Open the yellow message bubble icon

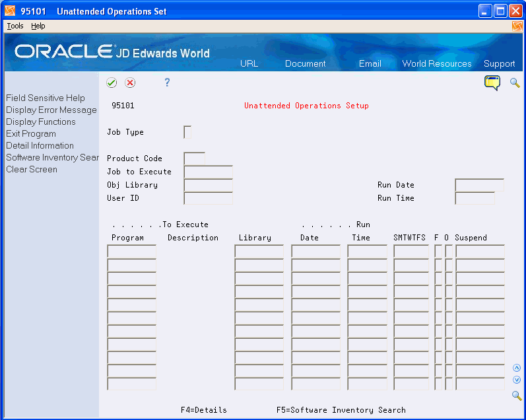tap(492, 83)
